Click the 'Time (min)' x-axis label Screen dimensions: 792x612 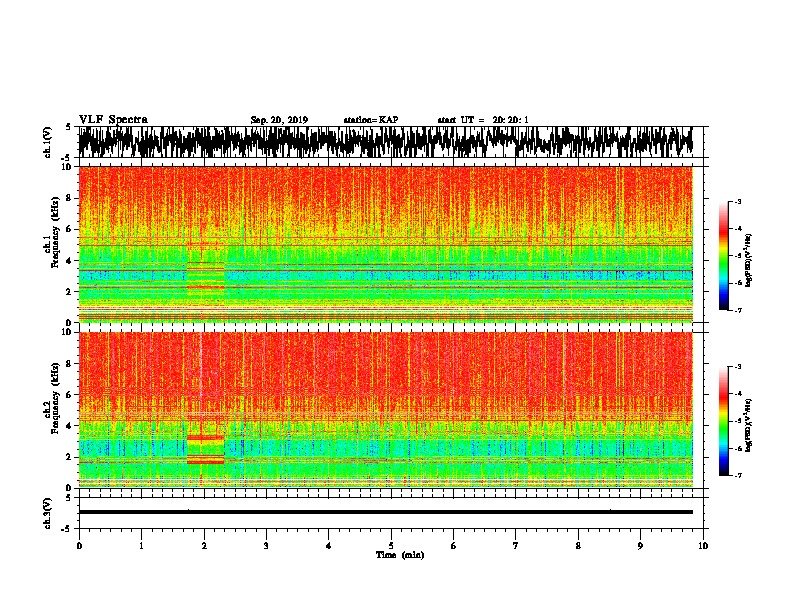pyautogui.click(x=400, y=554)
